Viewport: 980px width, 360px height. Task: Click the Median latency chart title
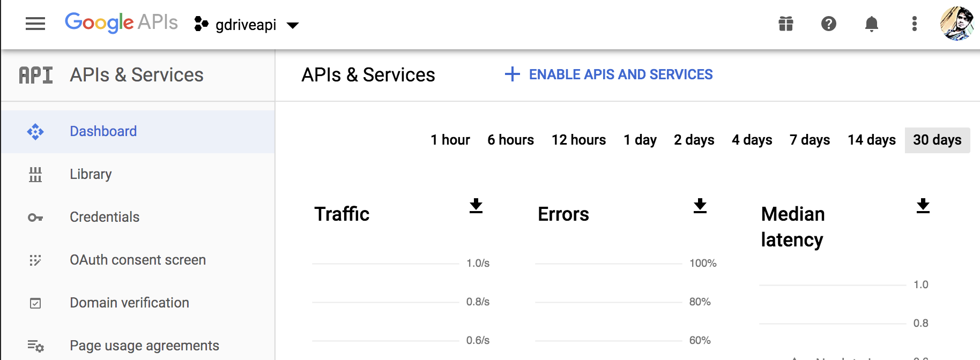pyautogui.click(x=793, y=227)
